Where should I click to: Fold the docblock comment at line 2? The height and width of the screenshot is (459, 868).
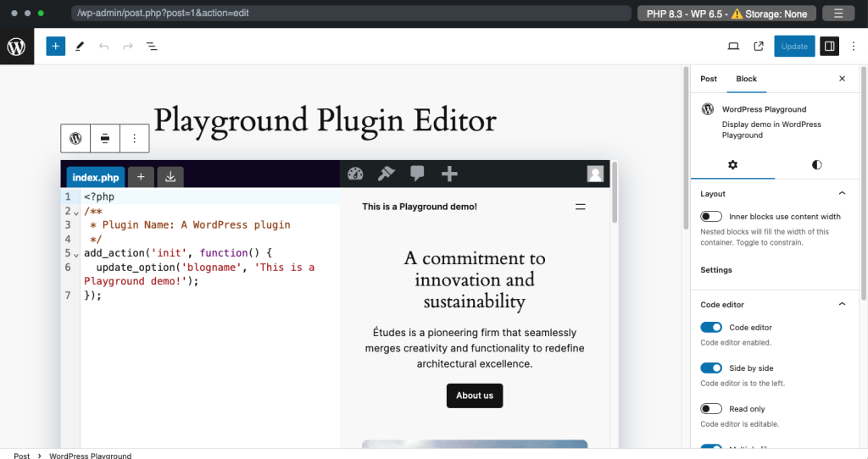point(76,213)
